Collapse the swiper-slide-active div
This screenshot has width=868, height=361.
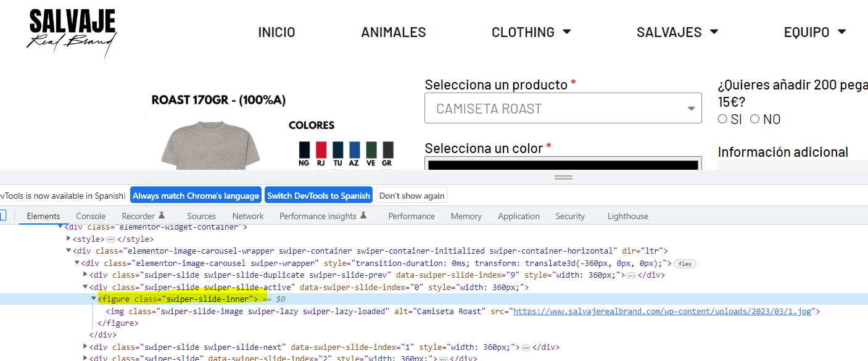tap(86, 288)
